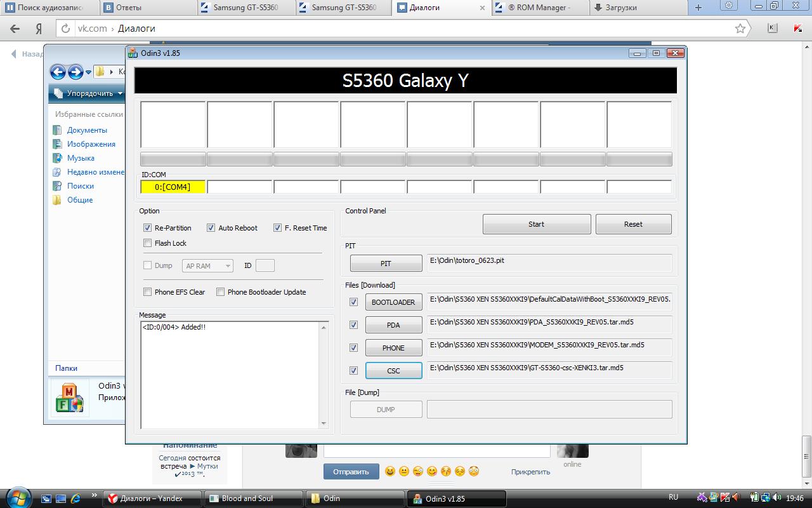Open the Windows Start orb
Screen dimensions: 812x508
click(17, 497)
